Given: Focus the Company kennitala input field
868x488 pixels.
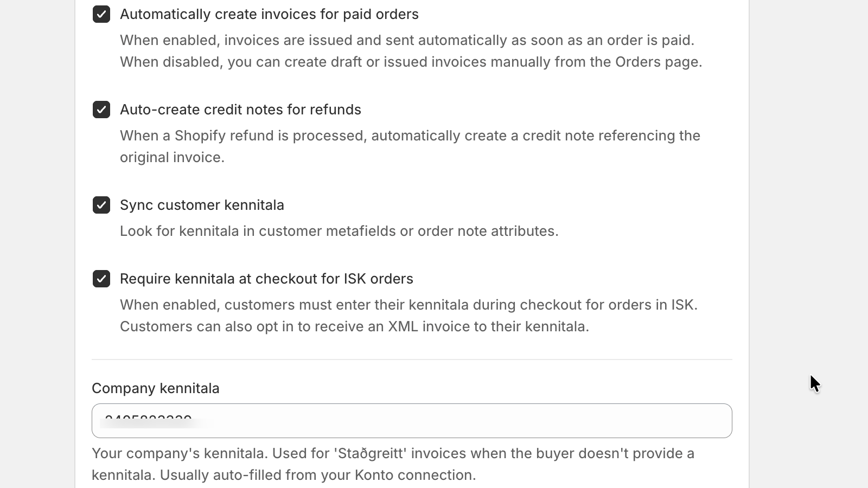Looking at the screenshot, I should coord(412,421).
